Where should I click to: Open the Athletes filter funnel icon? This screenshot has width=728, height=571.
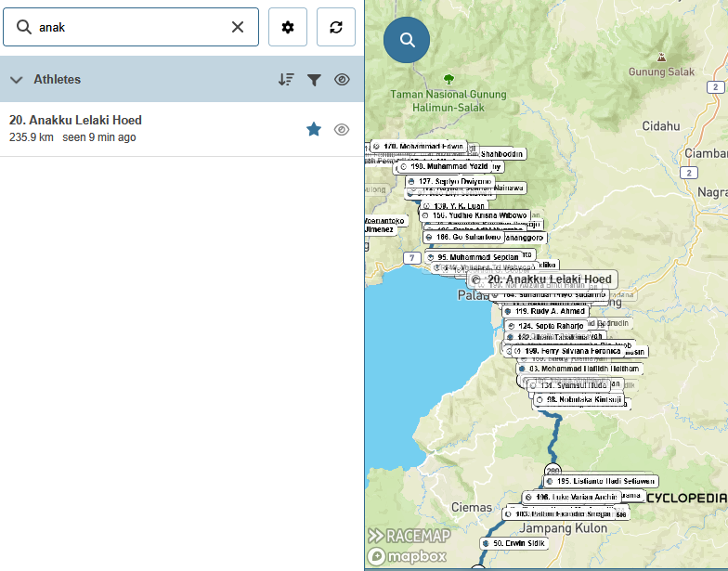pyautogui.click(x=314, y=80)
